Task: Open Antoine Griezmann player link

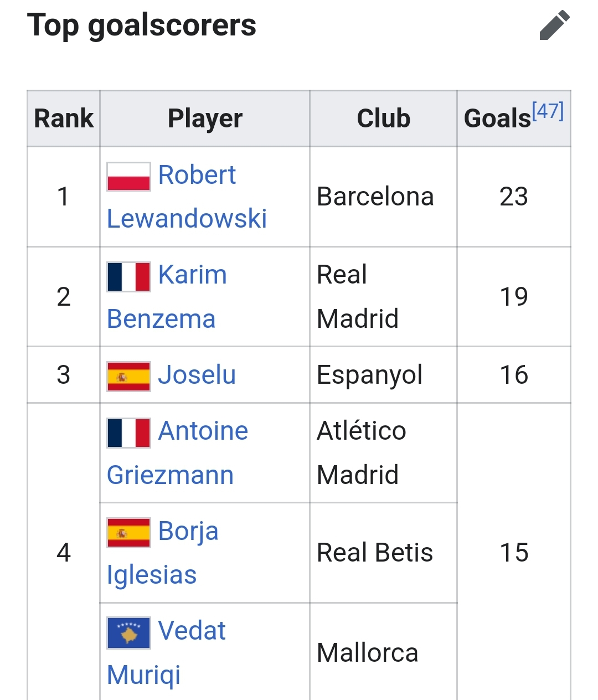Action: point(177,453)
